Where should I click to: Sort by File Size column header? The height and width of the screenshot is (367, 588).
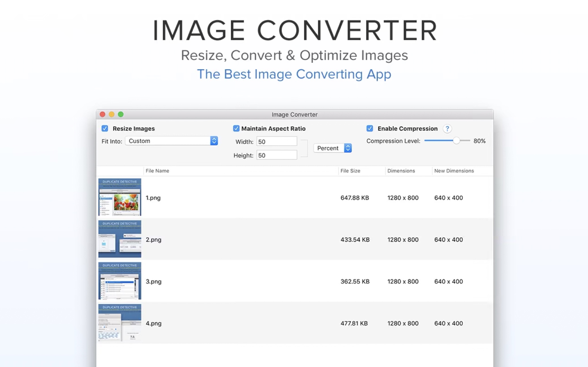[350, 171]
